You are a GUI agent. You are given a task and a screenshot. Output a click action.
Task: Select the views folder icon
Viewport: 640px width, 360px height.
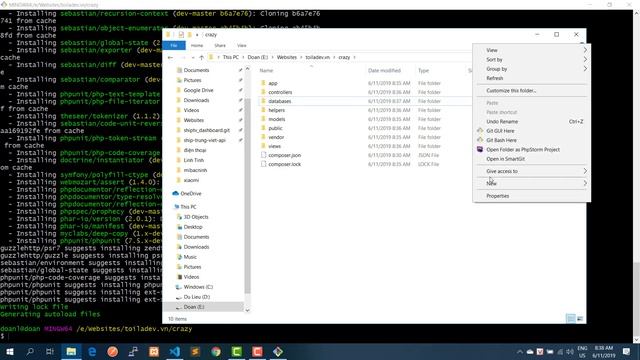(263, 146)
